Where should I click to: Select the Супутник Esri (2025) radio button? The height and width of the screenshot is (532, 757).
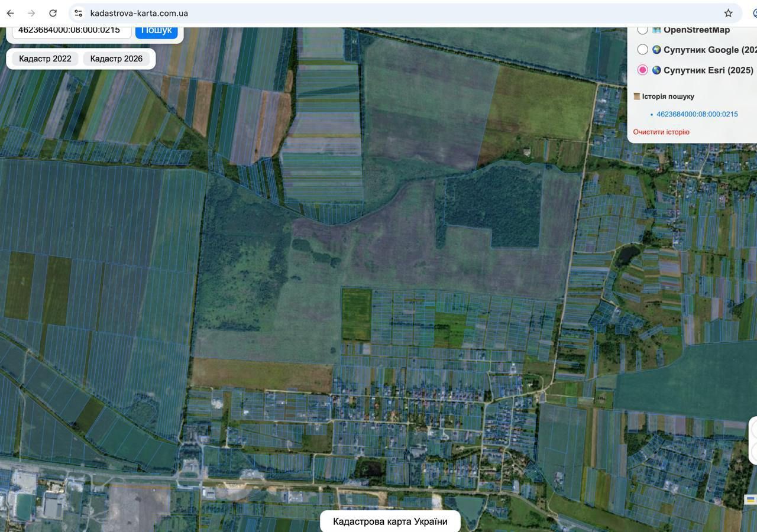coord(642,70)
